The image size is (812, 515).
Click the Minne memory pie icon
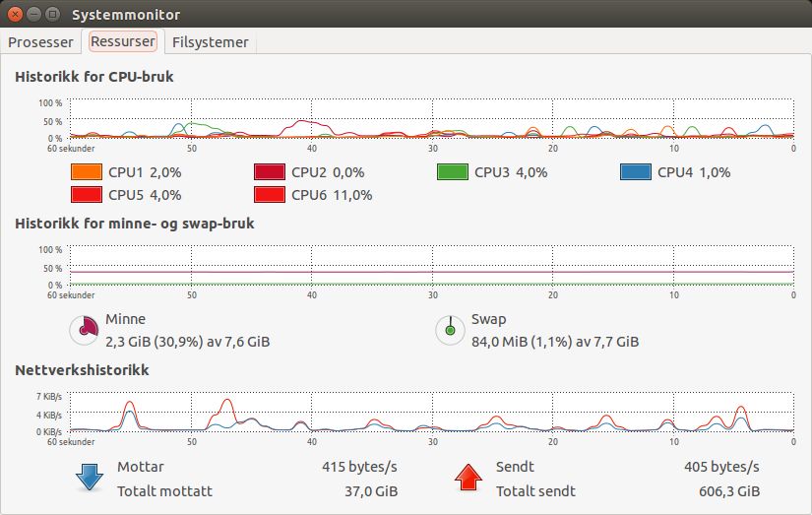coord(84,330)
